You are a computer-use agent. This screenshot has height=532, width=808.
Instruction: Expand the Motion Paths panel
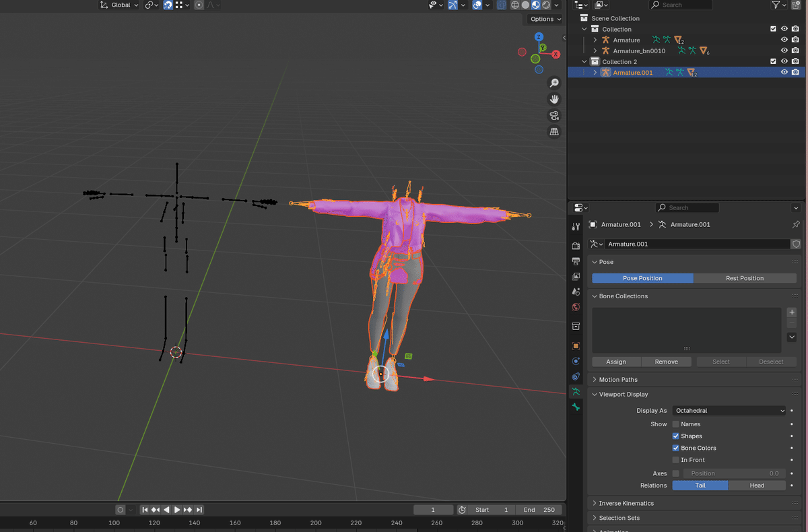[x=618, y=380]
